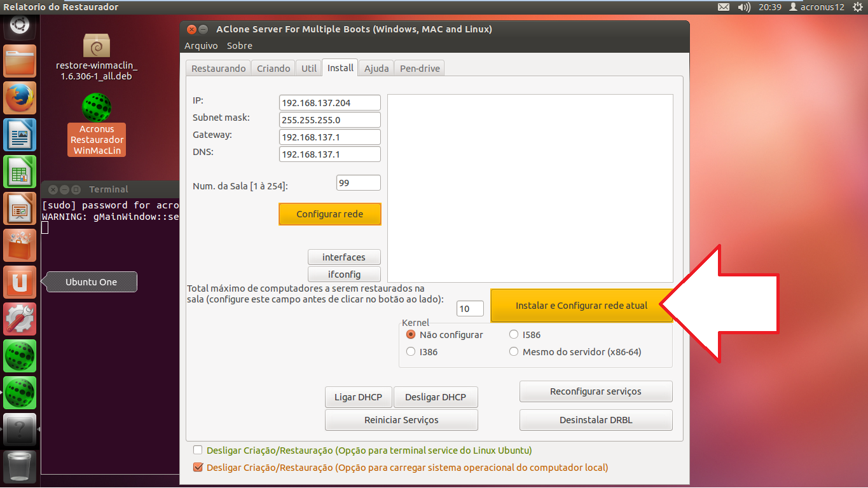Open the question-mark launcher icon
This screenshot has height=488, width=868.
(20, 430)
